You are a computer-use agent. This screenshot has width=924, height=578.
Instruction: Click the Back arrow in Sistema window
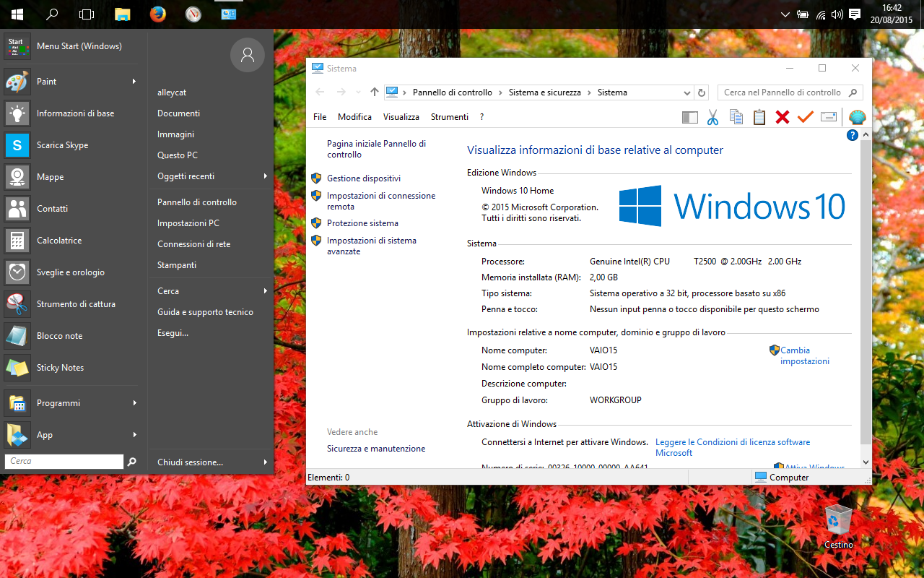[320, 92]
